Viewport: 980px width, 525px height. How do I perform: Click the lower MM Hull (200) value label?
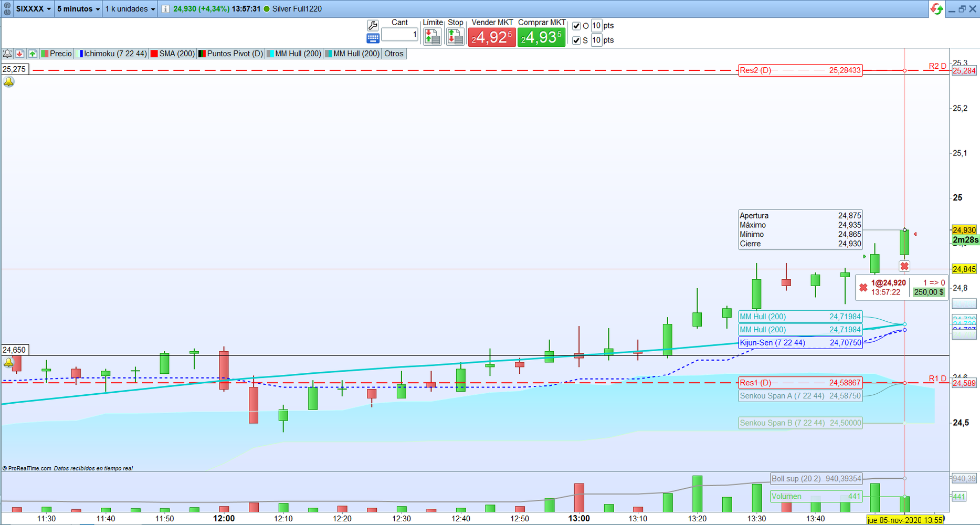tap(800, 330)
